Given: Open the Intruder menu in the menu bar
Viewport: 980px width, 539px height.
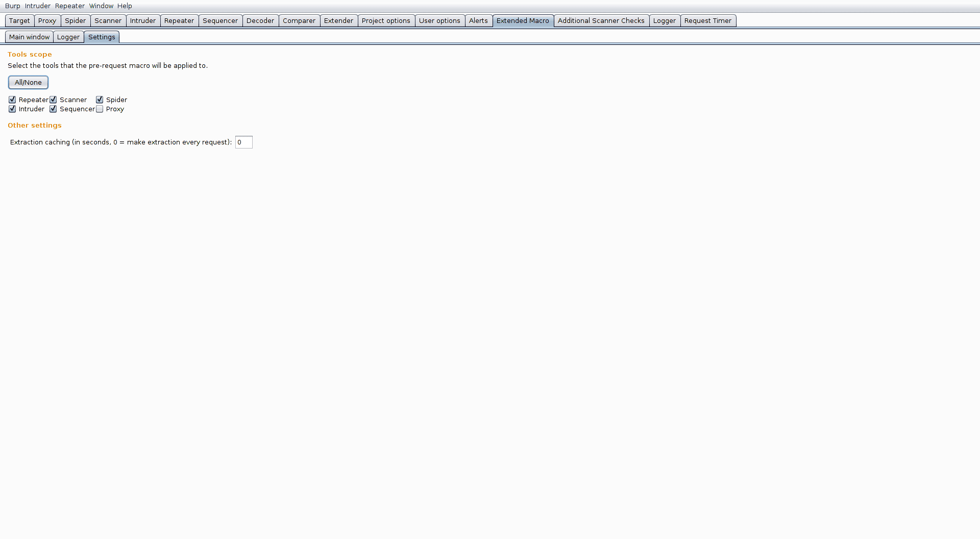Looking at the screenshot, I should pos(37,6).
